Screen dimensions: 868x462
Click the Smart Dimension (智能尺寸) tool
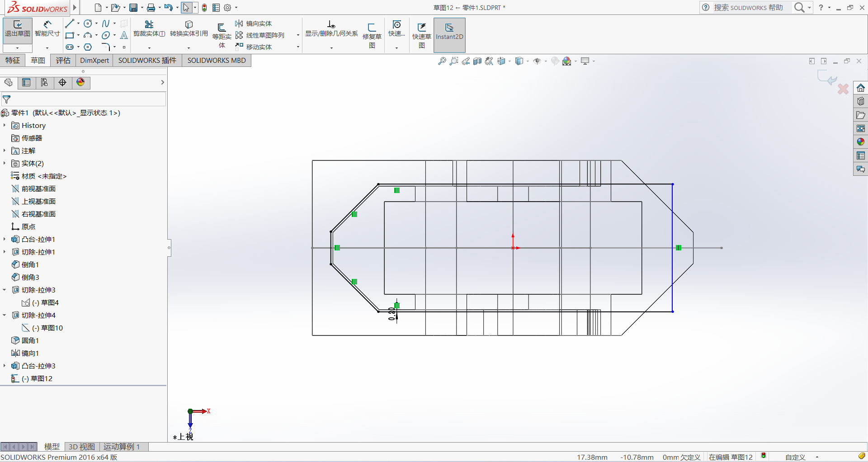[47, 28]
